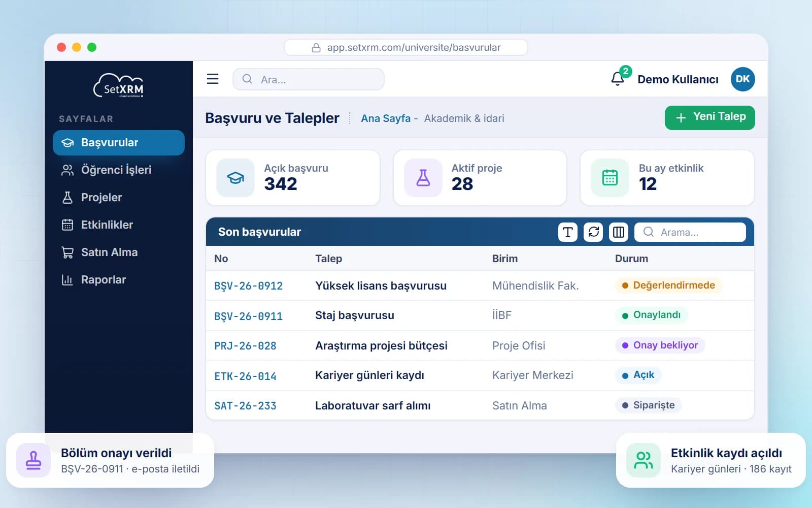Click the Yeni Talep button
Screen dimensions: 812x508
point(710,118)
